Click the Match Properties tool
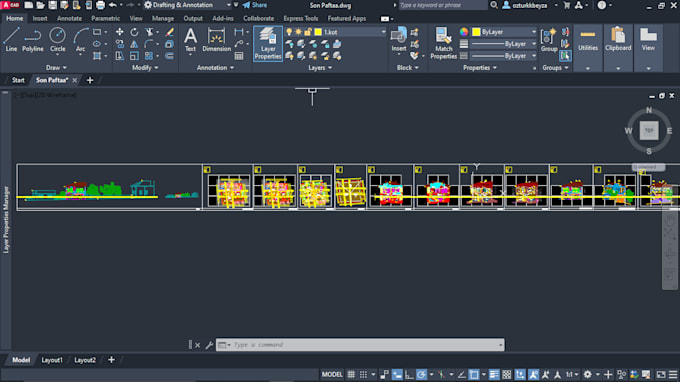Viewport: 680px width, 382px height. pos(444,43)
